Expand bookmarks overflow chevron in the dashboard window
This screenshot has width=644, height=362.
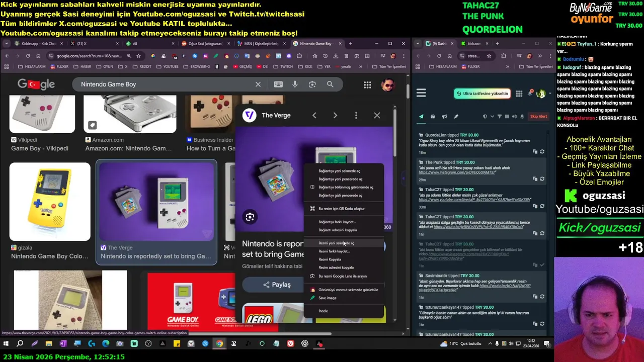(x=507, y=66)
